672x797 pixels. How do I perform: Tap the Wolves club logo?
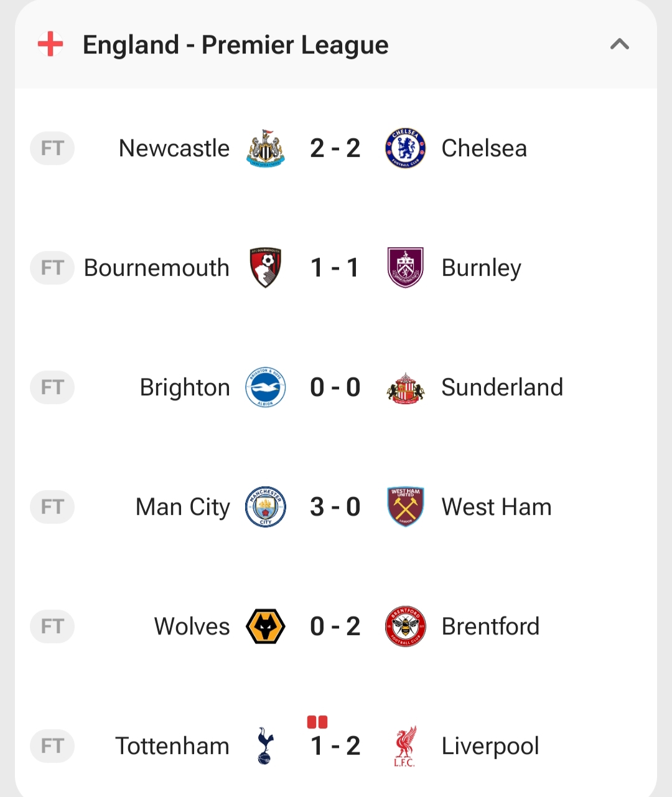pos(266,626)
